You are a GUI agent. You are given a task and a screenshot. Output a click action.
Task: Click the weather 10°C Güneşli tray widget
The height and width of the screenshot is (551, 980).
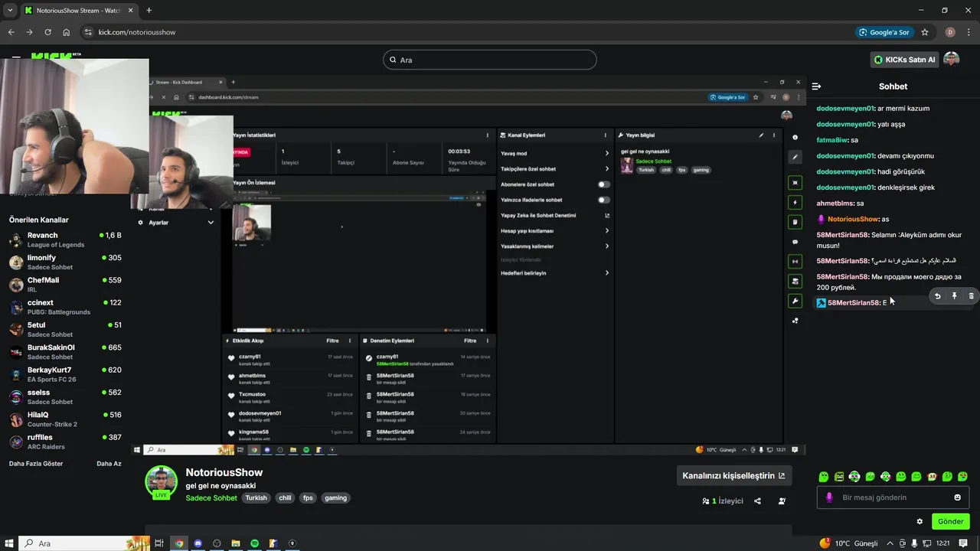tap(848, 543)
